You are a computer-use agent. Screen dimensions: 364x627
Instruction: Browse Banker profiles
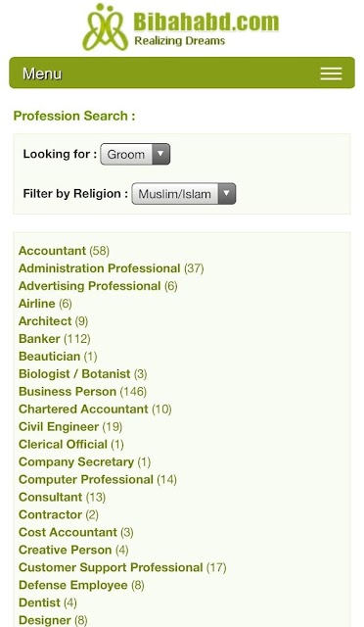39,339
